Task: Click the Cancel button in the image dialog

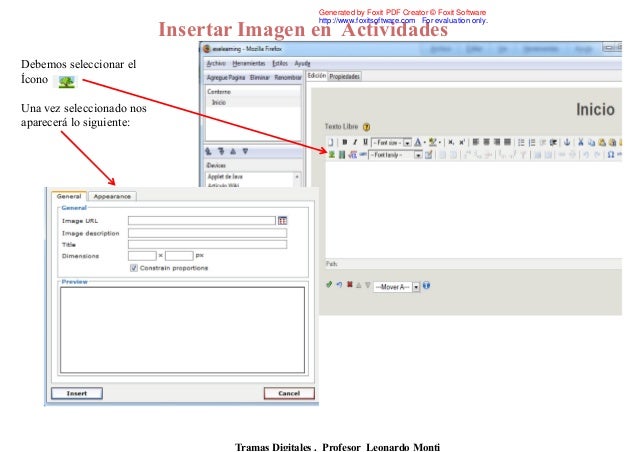Action: click(x=289, y=393)
